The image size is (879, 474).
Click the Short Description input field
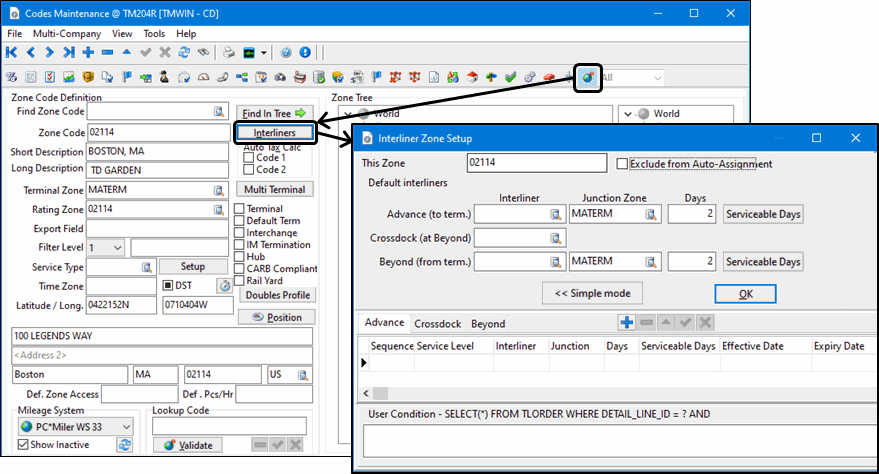tap(158, 151)
